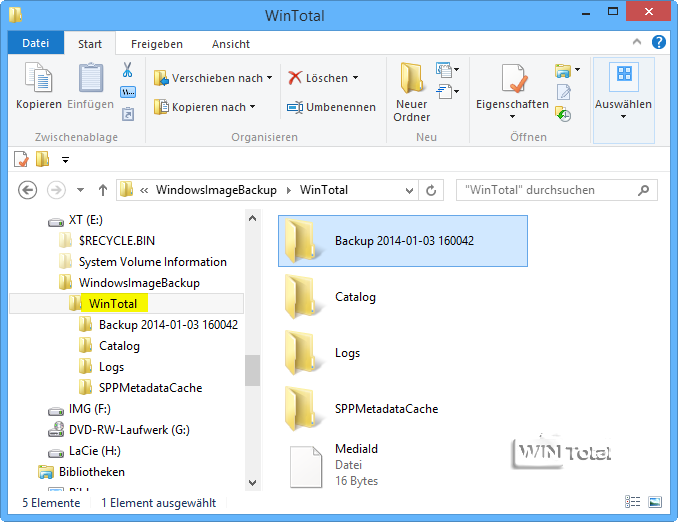Open the Kopieren nach dropdown

(x=205, y=107)
